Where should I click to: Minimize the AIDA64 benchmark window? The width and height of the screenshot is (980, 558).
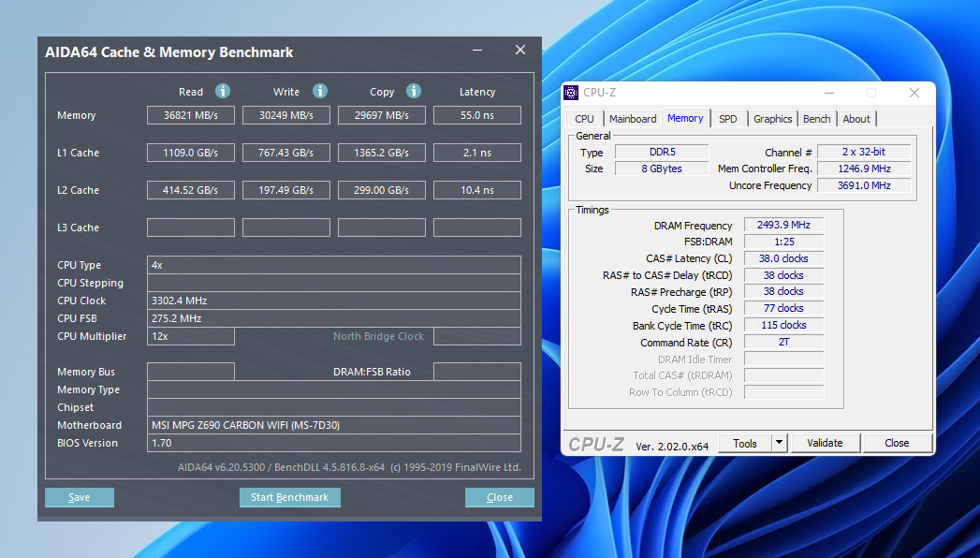click(477, 50)
